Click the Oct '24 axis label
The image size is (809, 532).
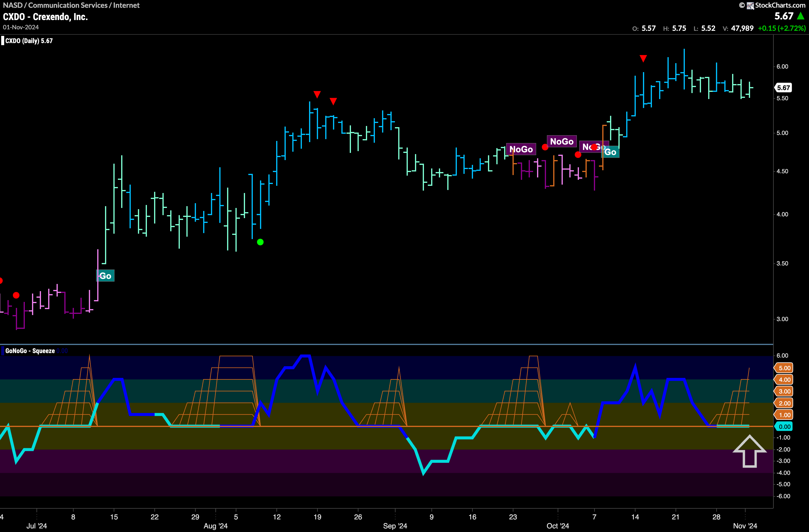[x=557, y=526]
